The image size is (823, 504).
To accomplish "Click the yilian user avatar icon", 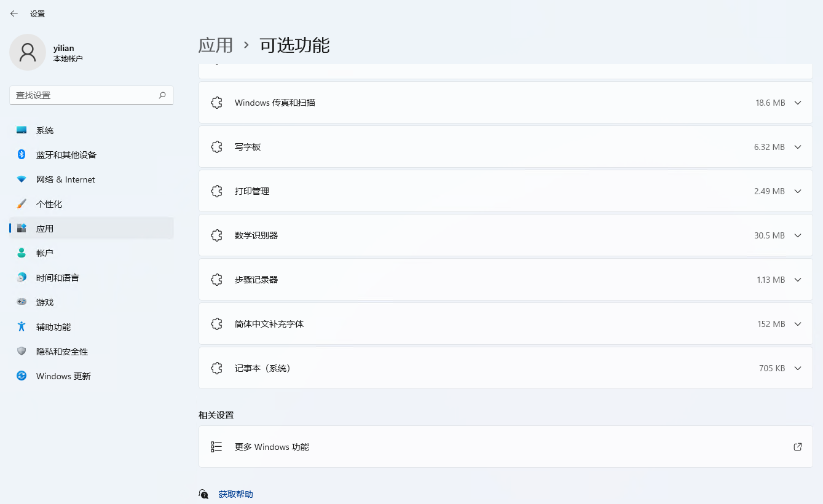I will pos(28,52).
